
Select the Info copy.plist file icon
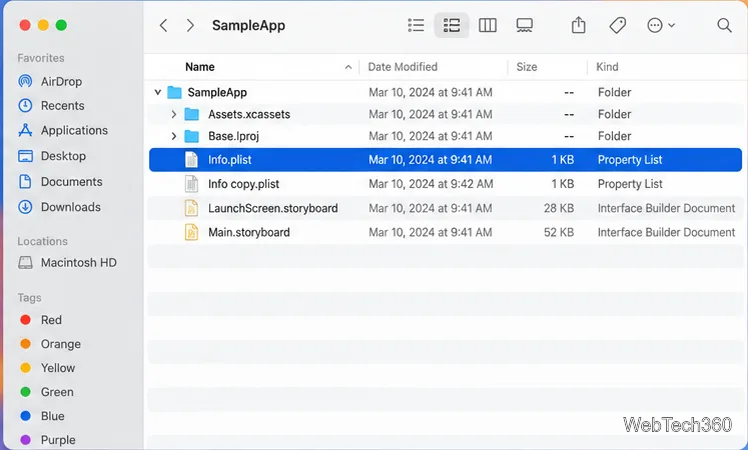(191, 184)
